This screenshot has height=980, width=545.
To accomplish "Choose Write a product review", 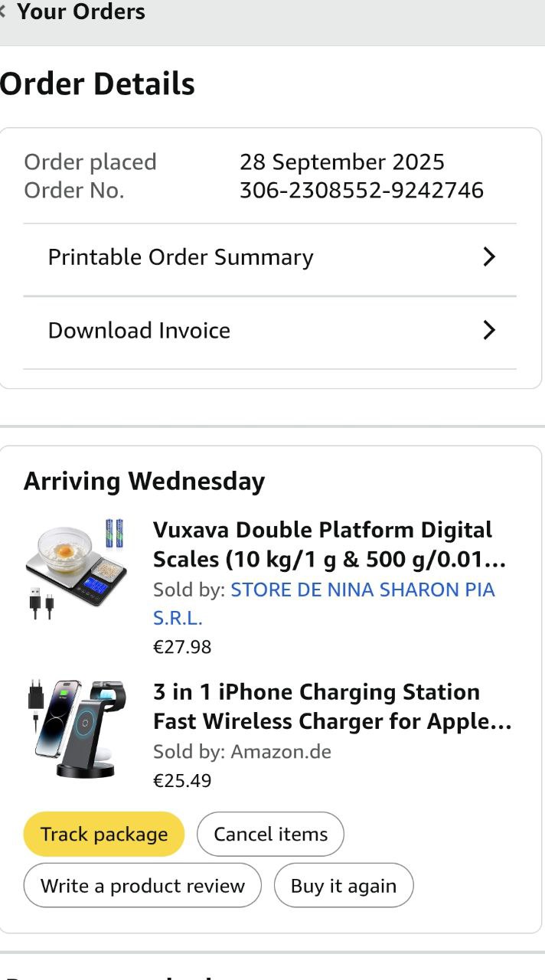I will [x=142, y=886].
